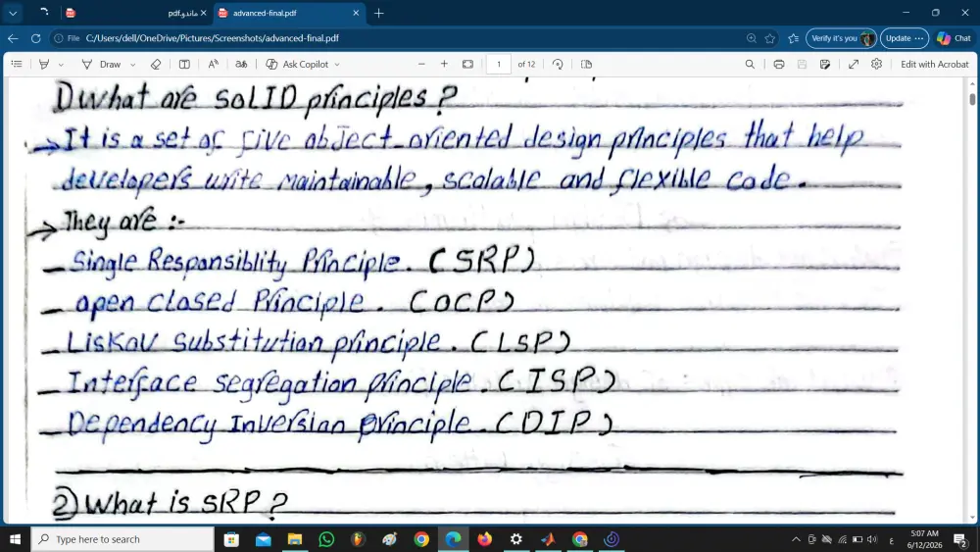
Task: Open the Mail app from taskbar
Action: pyautogui.click(x=263, y=539)
